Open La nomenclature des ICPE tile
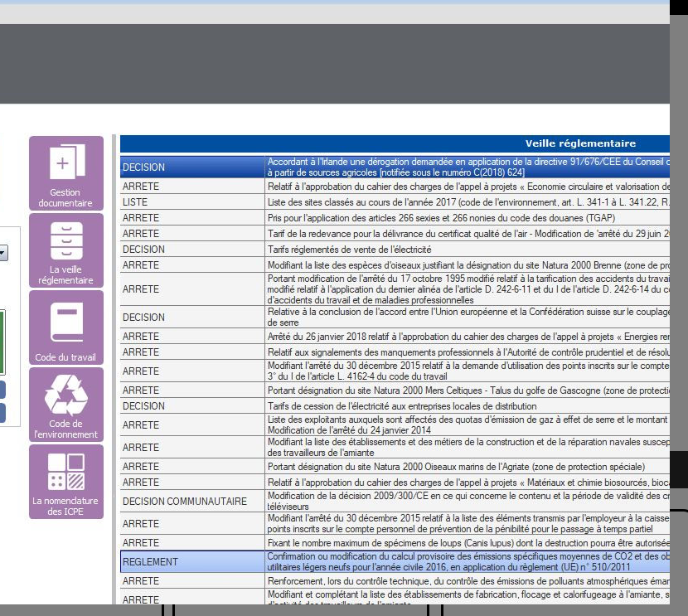This screenshot has width=688, height=616. point(66,482)
